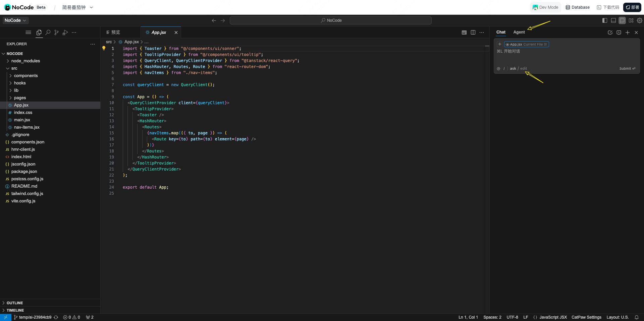Toggle the primary side bar layout
The image size is (644, 321).
coord(605,20)
